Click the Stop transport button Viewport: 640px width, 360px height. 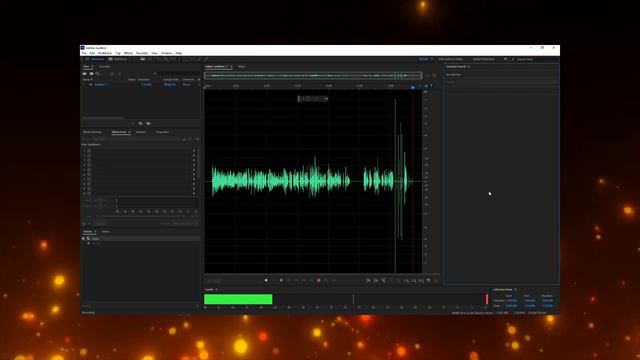pos(266,280)
